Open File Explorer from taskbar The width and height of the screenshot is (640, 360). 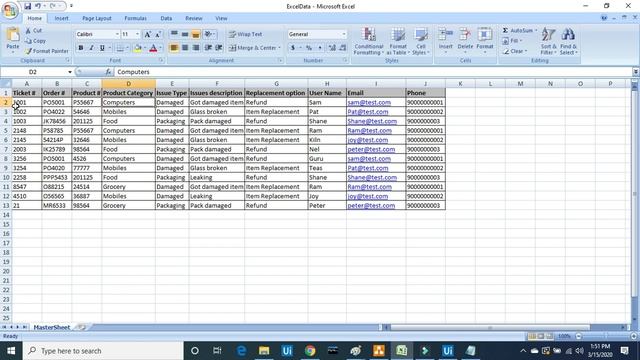[x=264, y=351]
